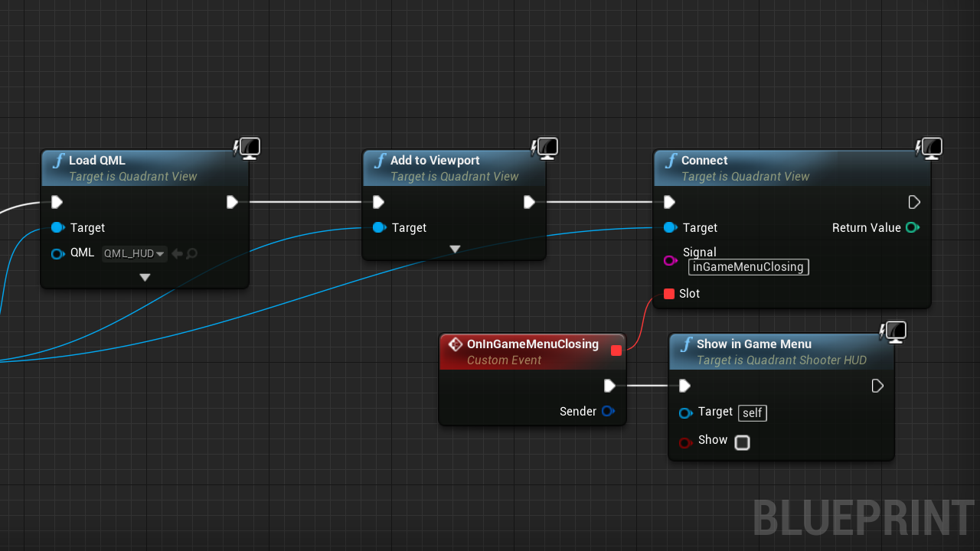This screenshot has width=980, height=551.
Task: Browse to QML_HUD asset with magnifier icon
Action: point(191,254)
